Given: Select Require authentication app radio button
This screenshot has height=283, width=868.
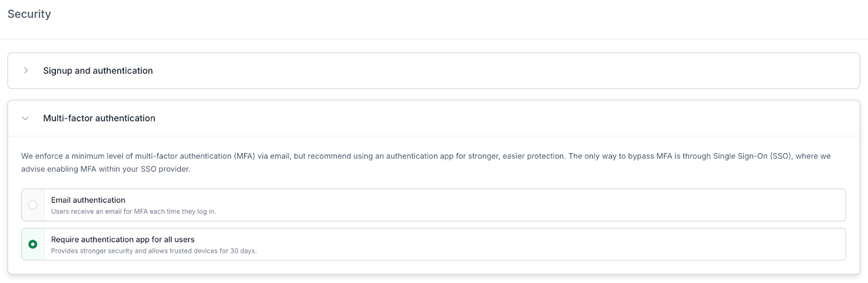Looking at the screenshot, I should pos(33,244).
